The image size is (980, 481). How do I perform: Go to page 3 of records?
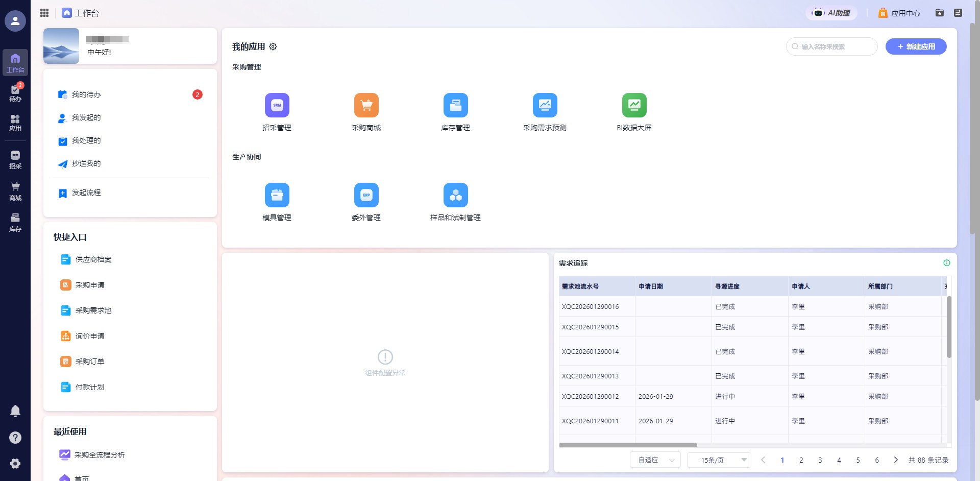pos(820,460)
